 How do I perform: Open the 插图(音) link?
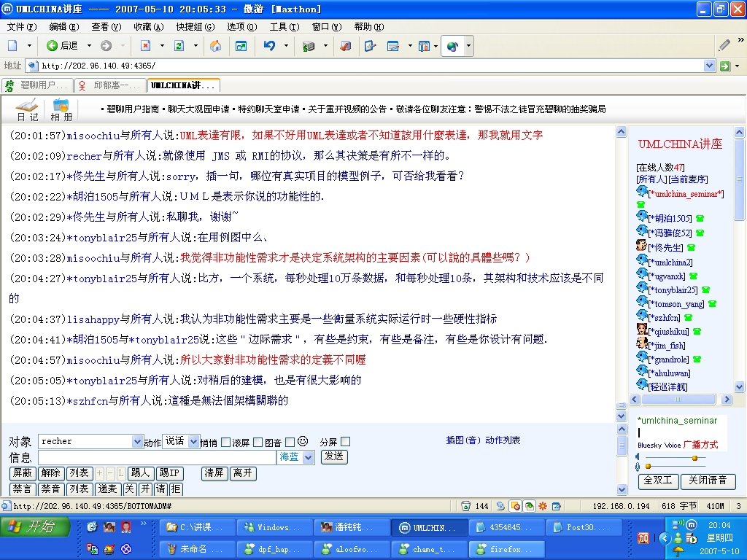(463, 440)
